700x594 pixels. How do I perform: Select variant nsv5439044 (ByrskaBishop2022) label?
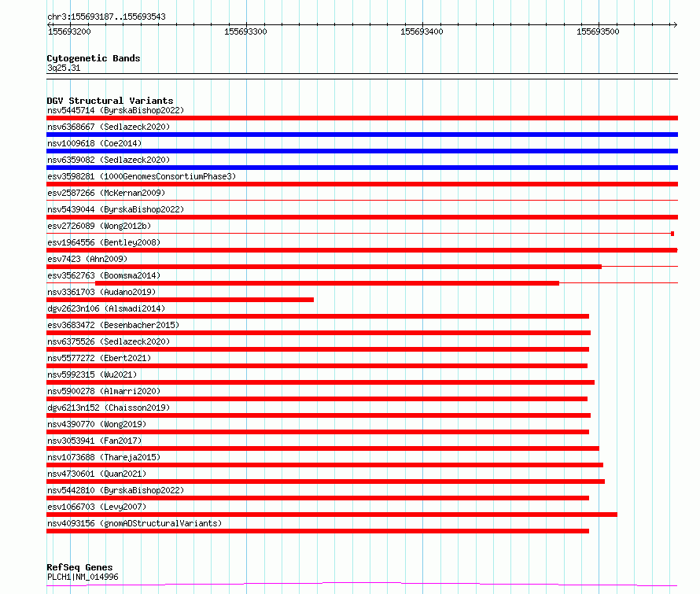[116, 209]
